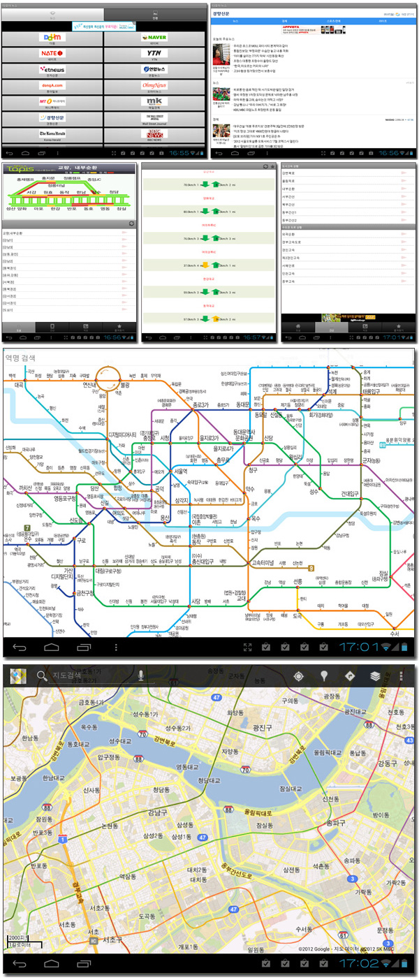
Task: Tap home tab on TOPIS road list screen
Action: pyautogui.click(x=297, y=327)
